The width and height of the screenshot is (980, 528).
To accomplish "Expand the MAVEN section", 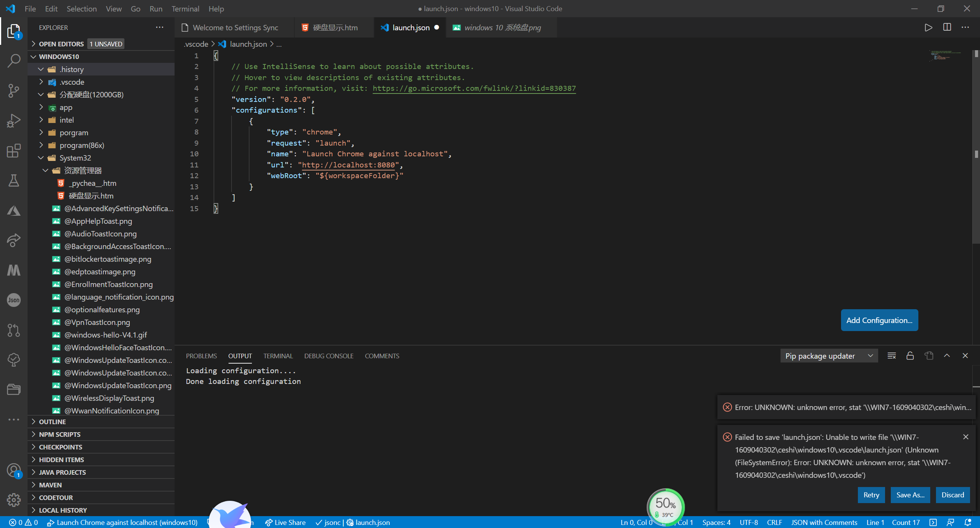I will (x=101, y=485).
